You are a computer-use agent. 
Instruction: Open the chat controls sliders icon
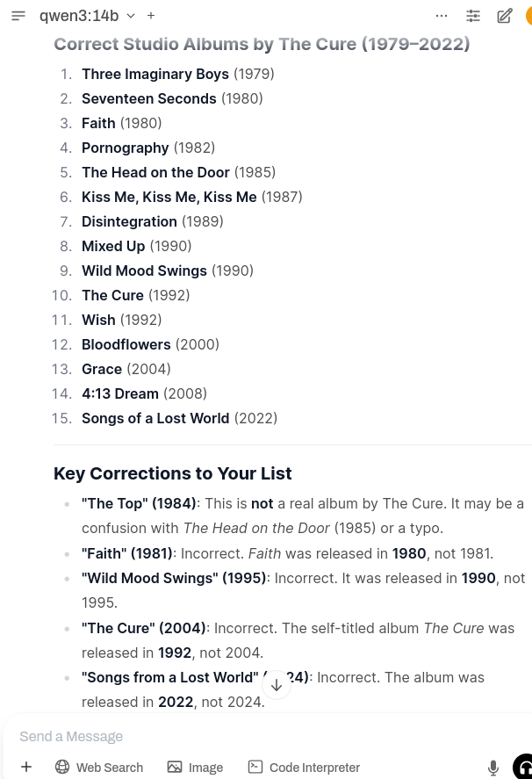point(473,16)
